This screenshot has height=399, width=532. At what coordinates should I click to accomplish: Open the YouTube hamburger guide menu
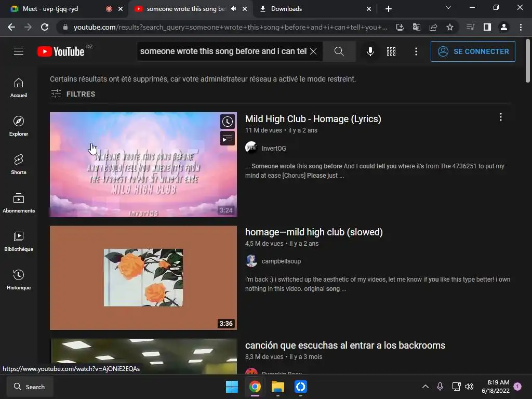tap(19, 51)
